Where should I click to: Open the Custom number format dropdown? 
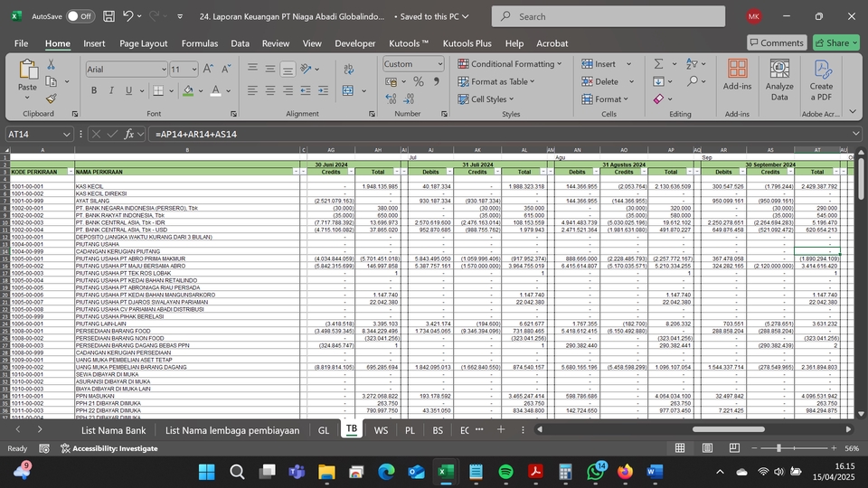pos(440,64)
